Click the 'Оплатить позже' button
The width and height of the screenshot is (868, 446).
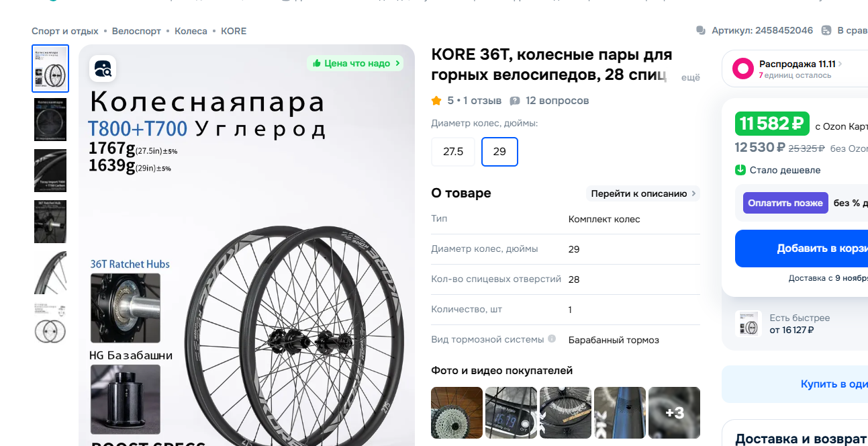pos(785,203)
